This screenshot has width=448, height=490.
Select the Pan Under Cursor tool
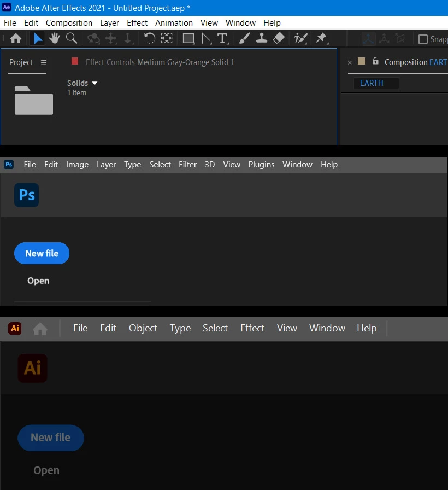[x=111, y=39]
